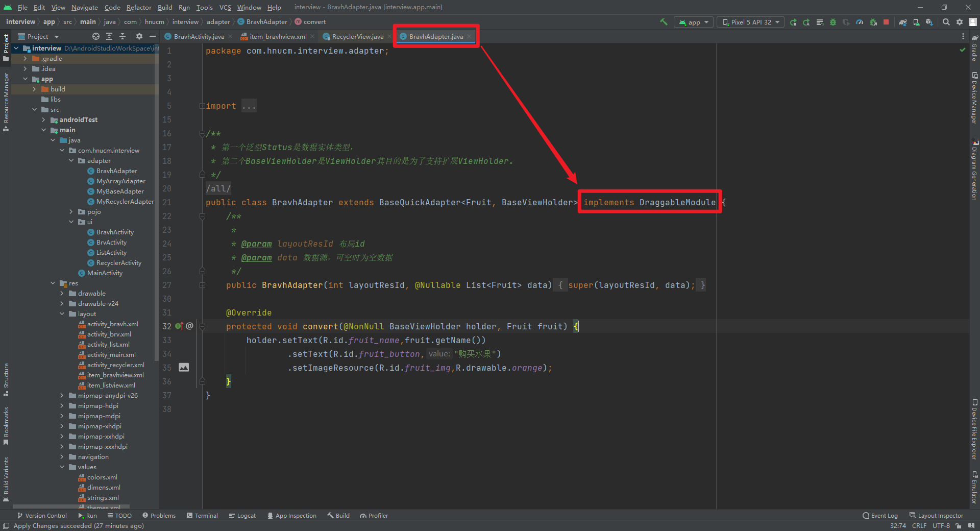Open the Profiler tool window
The height and width of the screenshot is (531, 980).
click(374, 516)
